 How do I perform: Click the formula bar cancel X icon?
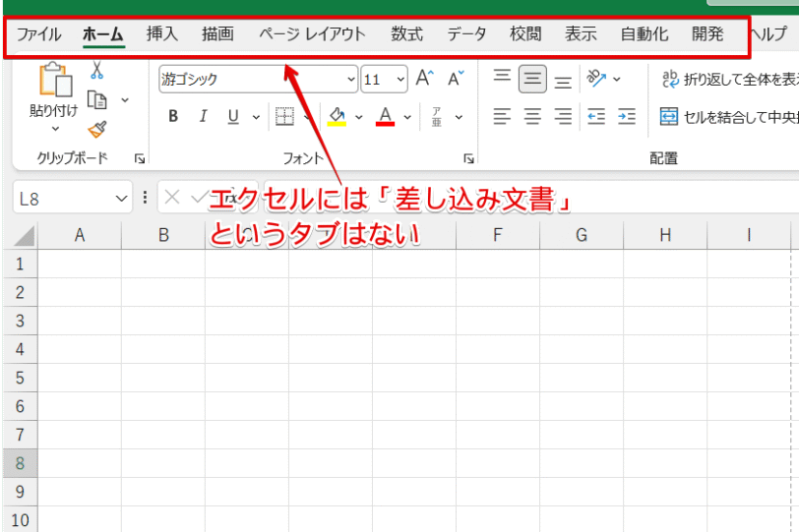coord(172,197)
